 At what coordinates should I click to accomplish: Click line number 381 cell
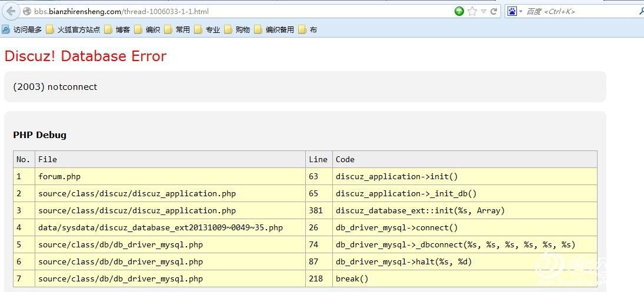click(x=319, y=210)
